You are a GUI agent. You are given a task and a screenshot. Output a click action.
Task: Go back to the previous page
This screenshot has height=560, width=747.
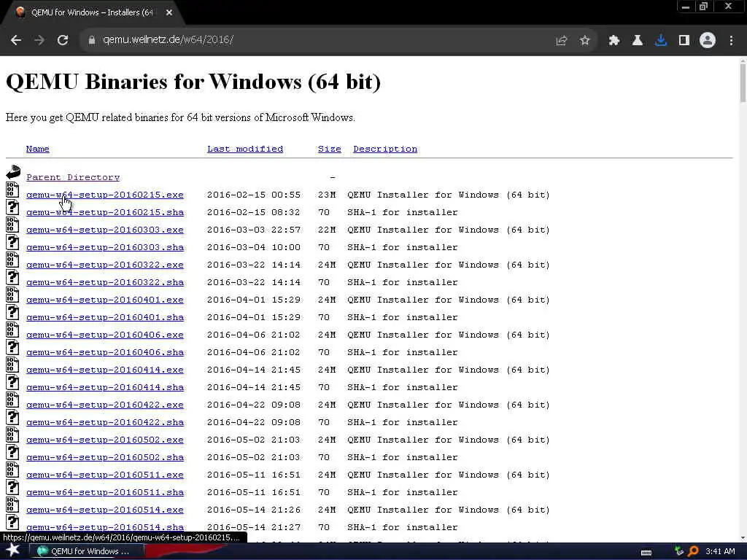[x=16, y=41]
